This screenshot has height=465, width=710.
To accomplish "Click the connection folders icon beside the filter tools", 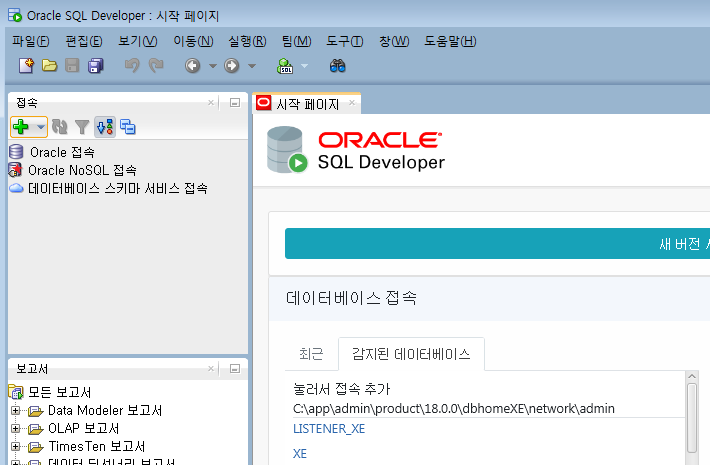I will [128, 127].
